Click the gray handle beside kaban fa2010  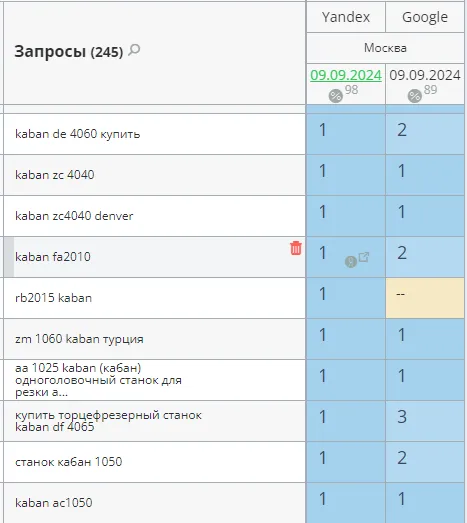(x=9, y=257)
